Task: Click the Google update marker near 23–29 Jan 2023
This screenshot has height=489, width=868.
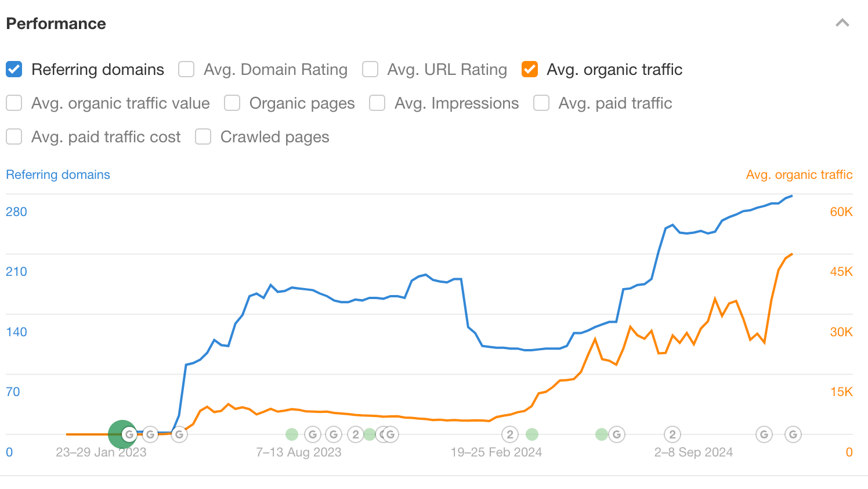Action: coord(129,434)
